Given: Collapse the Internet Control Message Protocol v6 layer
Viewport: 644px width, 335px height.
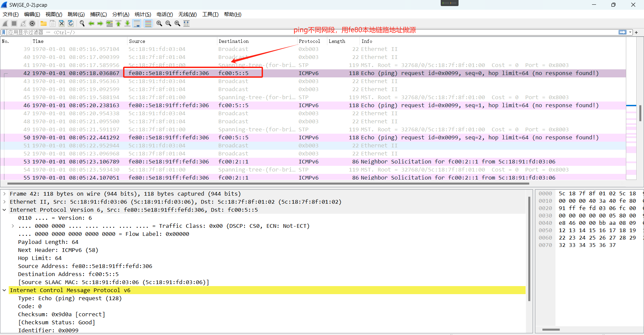Looking at the screenshot, I should click(x=4, y=290).
